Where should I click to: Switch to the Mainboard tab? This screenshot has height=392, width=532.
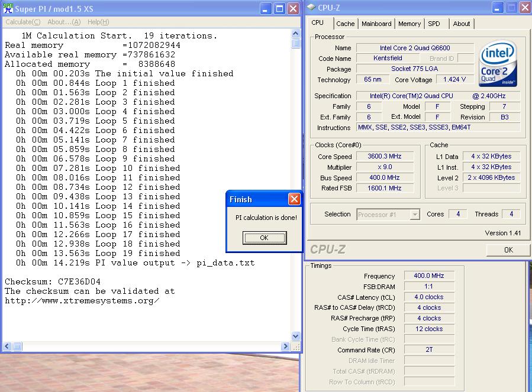tap(376, 24)
